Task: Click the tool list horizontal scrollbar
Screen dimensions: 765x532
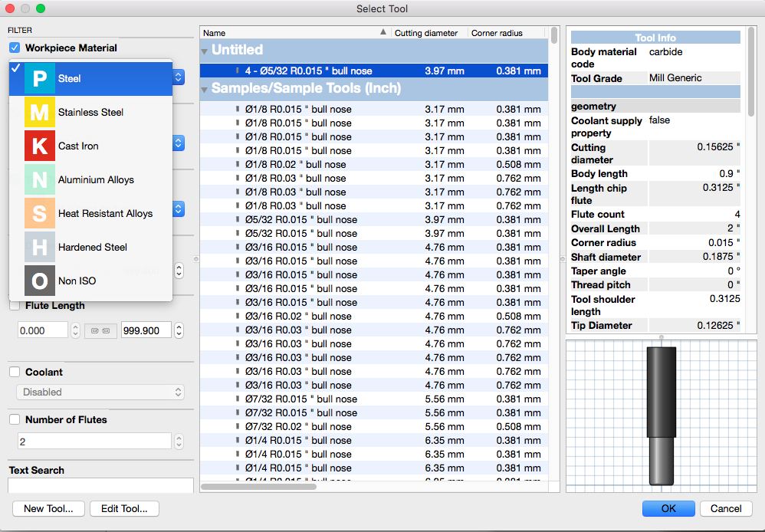Action: point(258,487)
